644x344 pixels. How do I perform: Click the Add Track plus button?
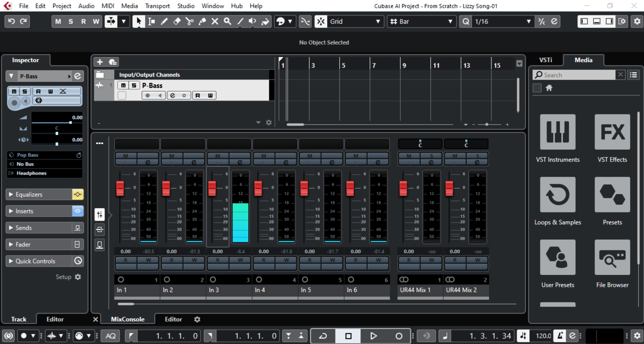click(x=100, y=62)
